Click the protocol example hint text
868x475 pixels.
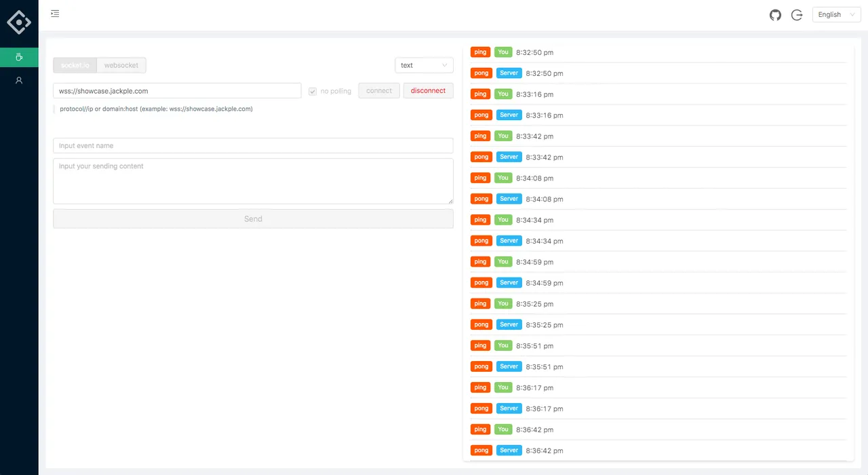[x=156, y=109]
